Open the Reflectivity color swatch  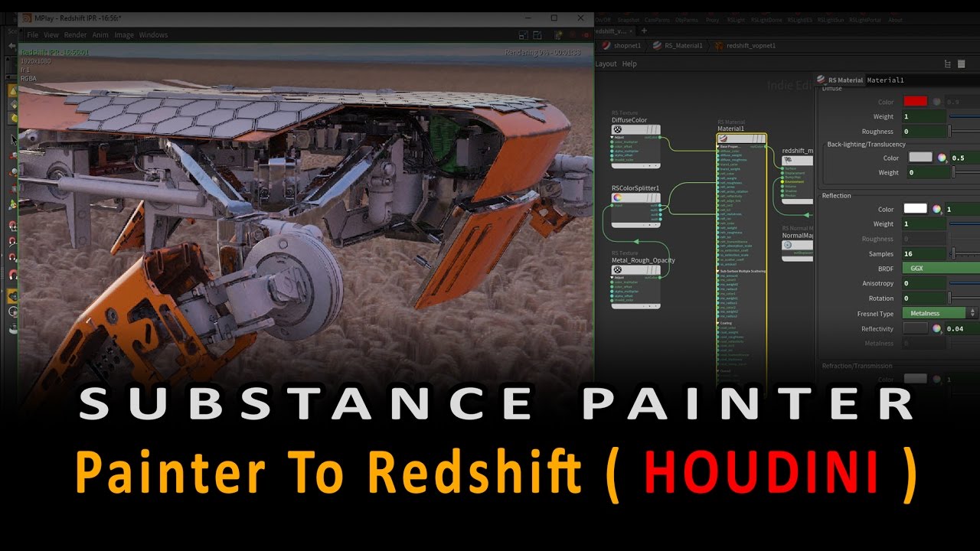[915, 328]
